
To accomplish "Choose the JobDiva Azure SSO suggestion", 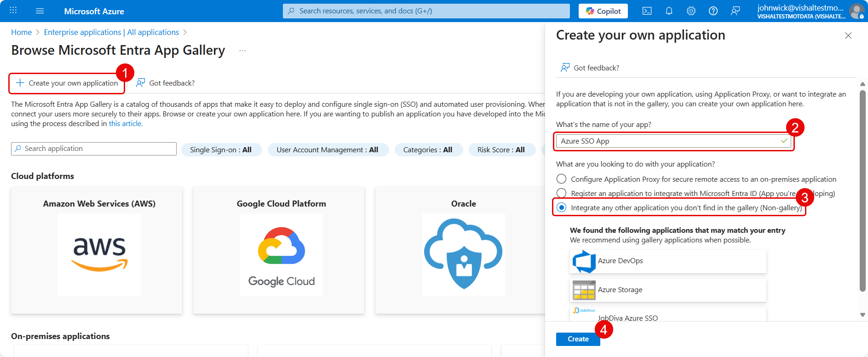I will pos(668,315).
